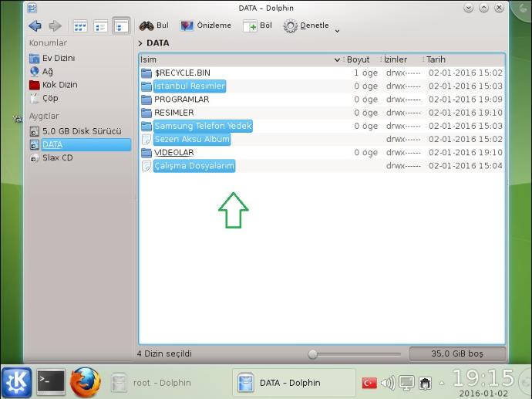
Task: Click the 19:15 panel clock
Action: (x=484, y=377)
